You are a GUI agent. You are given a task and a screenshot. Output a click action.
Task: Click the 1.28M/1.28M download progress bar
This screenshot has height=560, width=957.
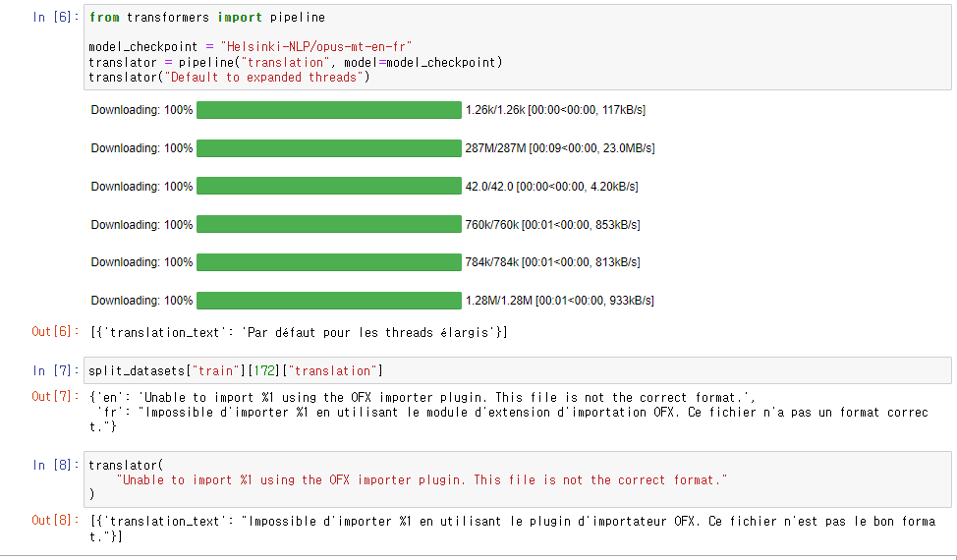click(329, 300)
